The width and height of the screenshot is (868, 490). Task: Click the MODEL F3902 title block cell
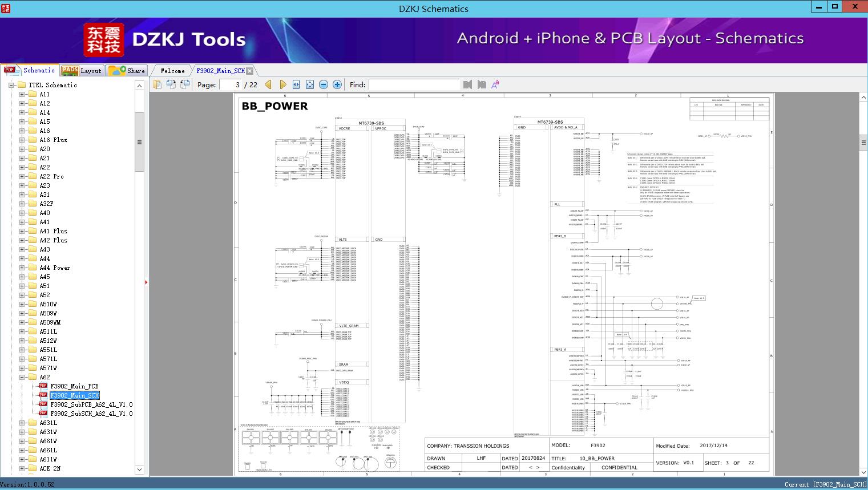click(600, 446)
